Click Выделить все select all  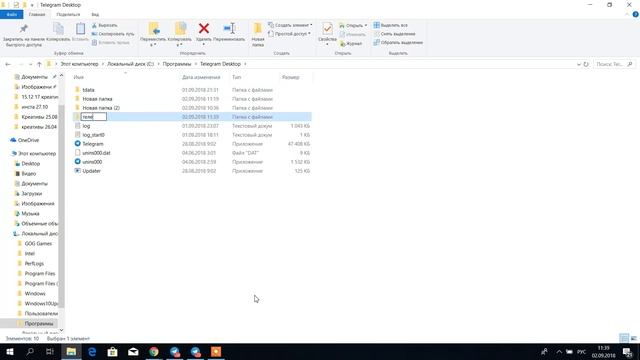tap(390, 25)
